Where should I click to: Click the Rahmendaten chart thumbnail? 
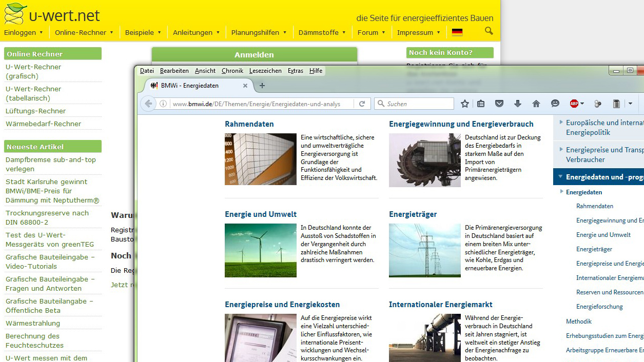tap(261, 159)
